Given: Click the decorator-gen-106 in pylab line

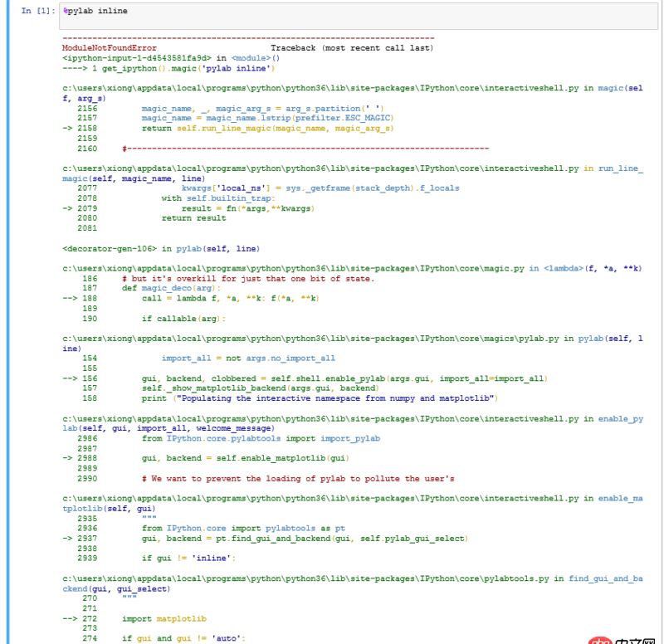Looking at the screenshot, I should 160,248.
